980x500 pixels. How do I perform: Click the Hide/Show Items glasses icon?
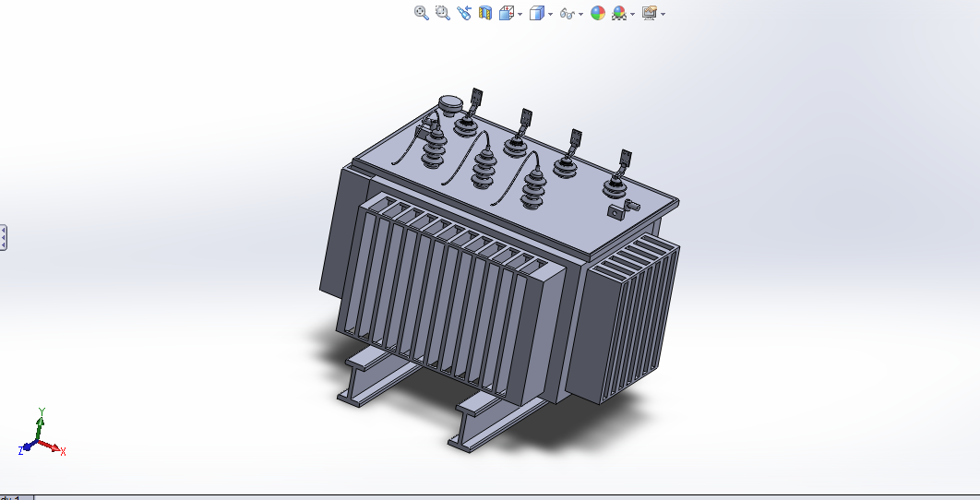567,13
